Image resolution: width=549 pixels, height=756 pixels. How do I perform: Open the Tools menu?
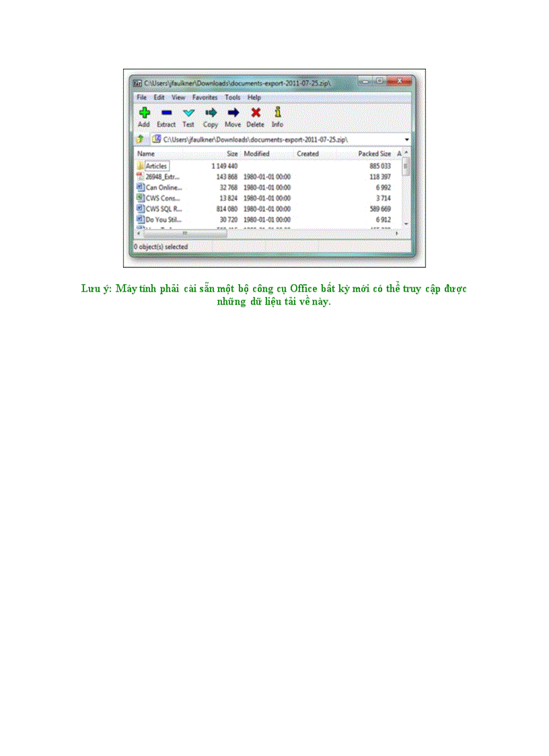point(233,98)
